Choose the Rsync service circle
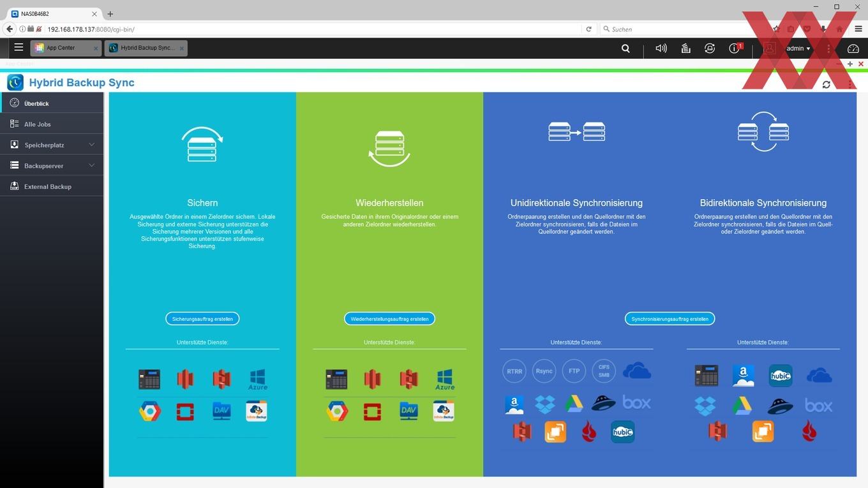This screenshot has width=868, height=488. point(544,371)
